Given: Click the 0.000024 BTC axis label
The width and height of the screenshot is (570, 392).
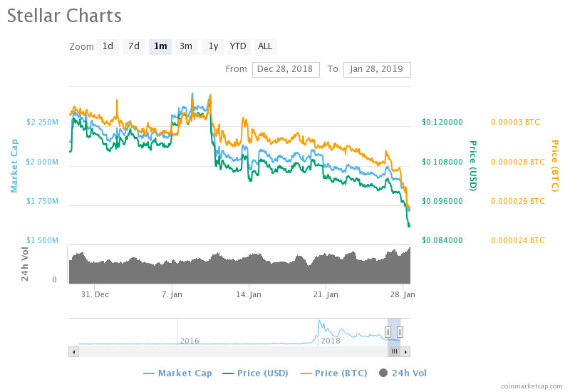Looking at the screenshot, I should pyautogui.click(x=518, y=240).
